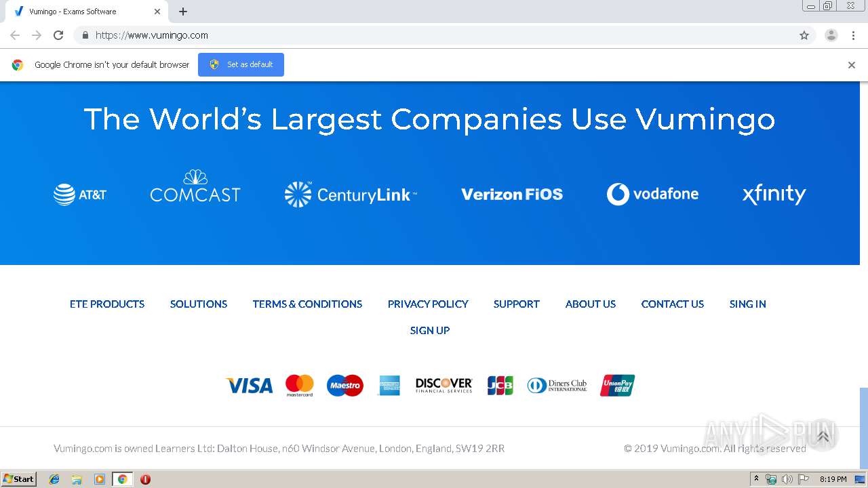Go forward with the forward arrow
This screenshot has height=488, width=868.
[x=37, y=35]
